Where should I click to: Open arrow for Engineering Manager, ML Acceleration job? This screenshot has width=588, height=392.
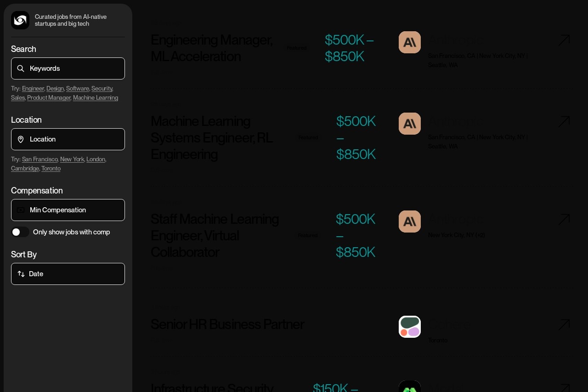pos(564,40)
